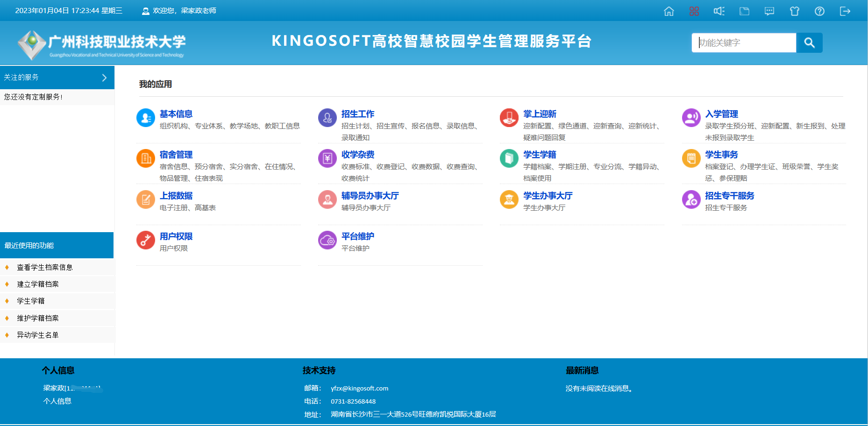868x426 pixels.
Task: Click the 招生工作 title link
Action: (358, 114)
